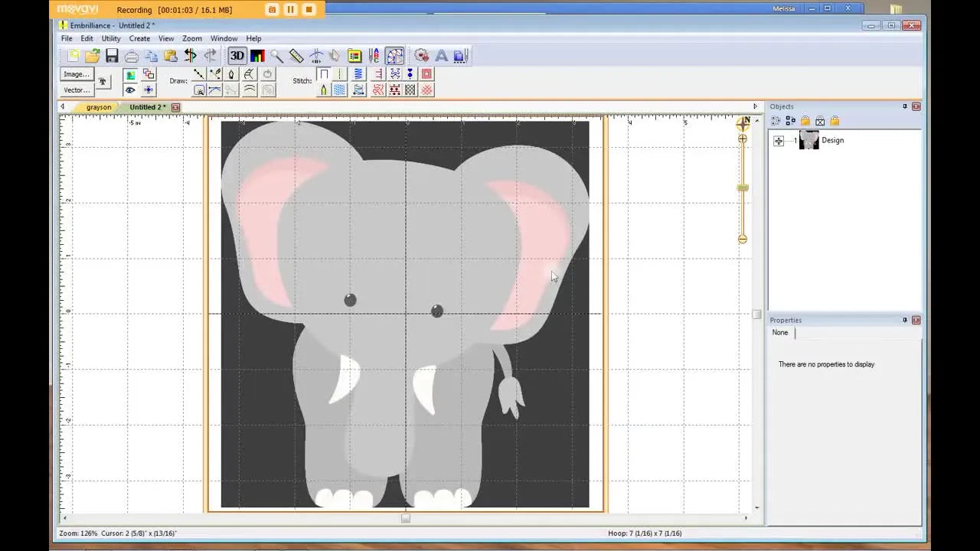Click the Lock objects padlock icon
This screenshot has width=980, height=551.
(805, 121)
